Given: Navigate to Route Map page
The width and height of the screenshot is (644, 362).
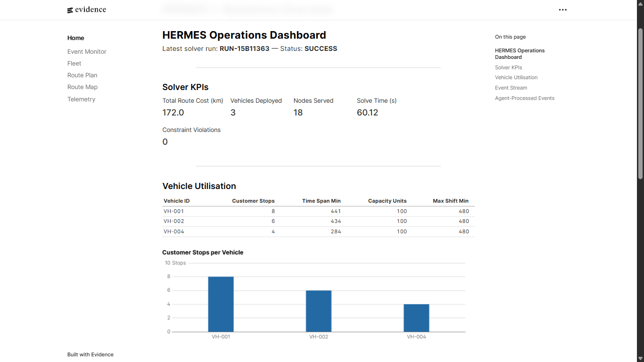Looking at the screenshot, I should (x=83, y=87).
